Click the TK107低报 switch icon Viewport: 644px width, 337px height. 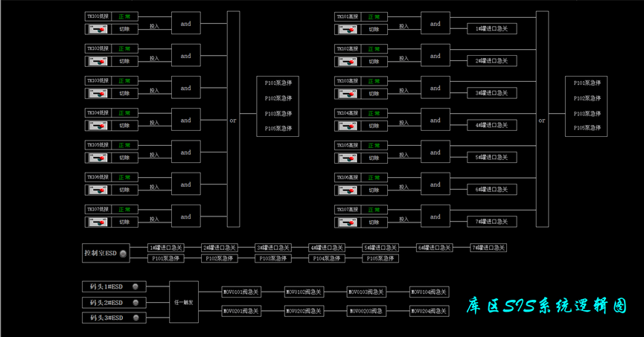point(98,222)
